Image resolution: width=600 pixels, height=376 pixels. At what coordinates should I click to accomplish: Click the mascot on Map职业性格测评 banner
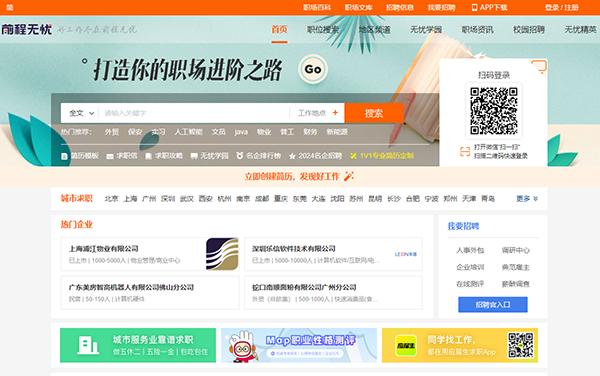click(241, 346)
